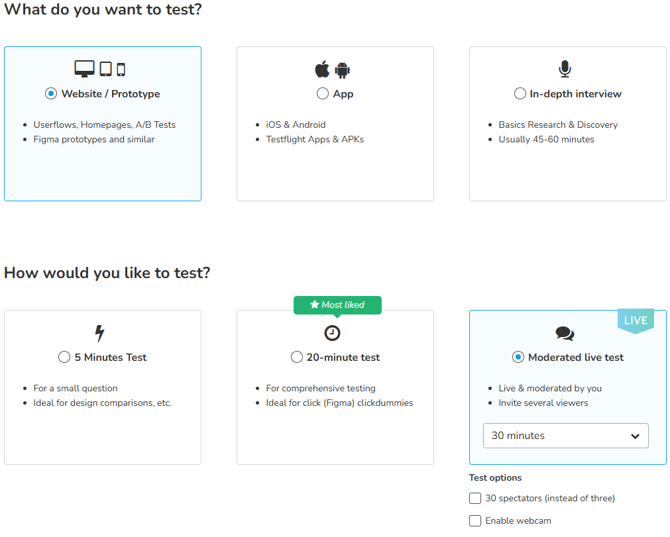This screenshot has height=537, width=670.
Task: Click the microphone interview icon
Action: tap(565, 69)
